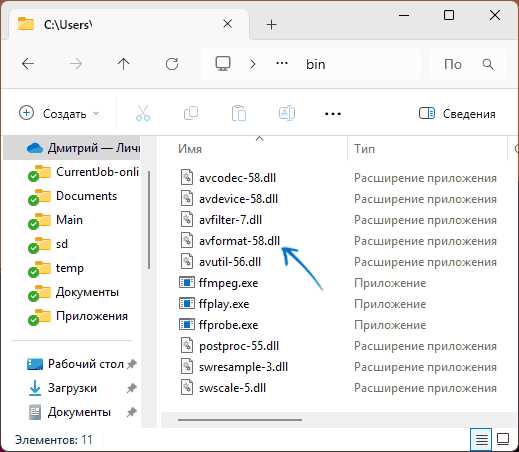Close the C:\Users\ tab
The height and width of the screenshot is (452, 519).
click(x=228, y=24)
